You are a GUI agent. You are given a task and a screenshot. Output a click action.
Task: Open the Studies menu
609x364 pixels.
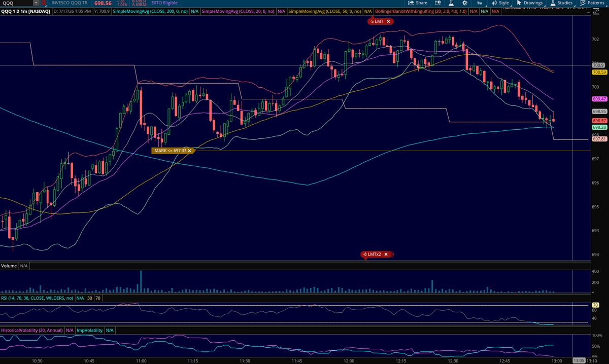[561, 3]
